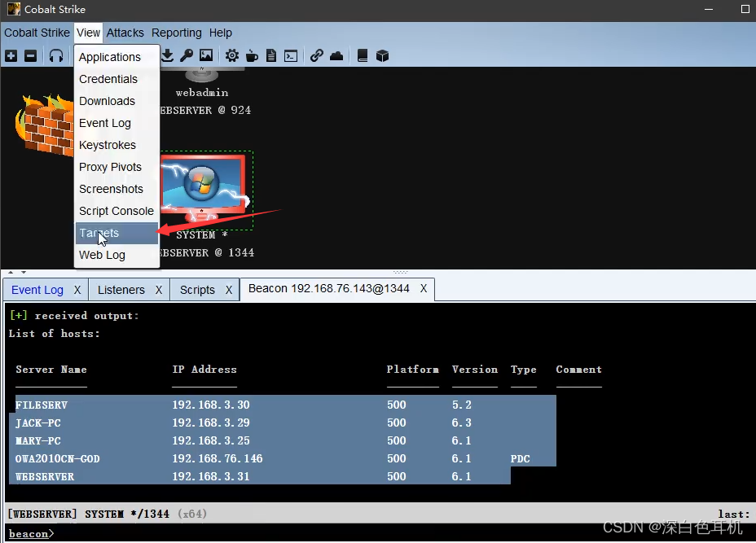Select the SYSTEM * beacon computer node
The width and height of the screenshot is (756, 543).
204,187
